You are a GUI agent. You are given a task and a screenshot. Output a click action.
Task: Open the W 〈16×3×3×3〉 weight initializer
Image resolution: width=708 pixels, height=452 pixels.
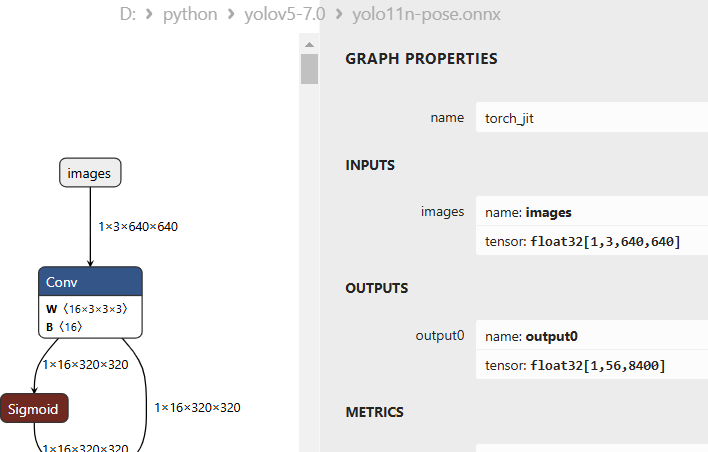(86, 309)
